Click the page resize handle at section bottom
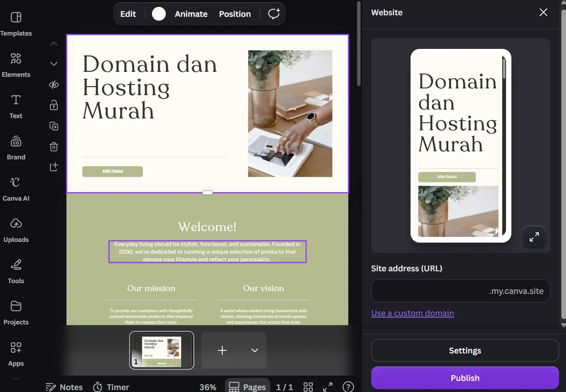 pos(207,193)
